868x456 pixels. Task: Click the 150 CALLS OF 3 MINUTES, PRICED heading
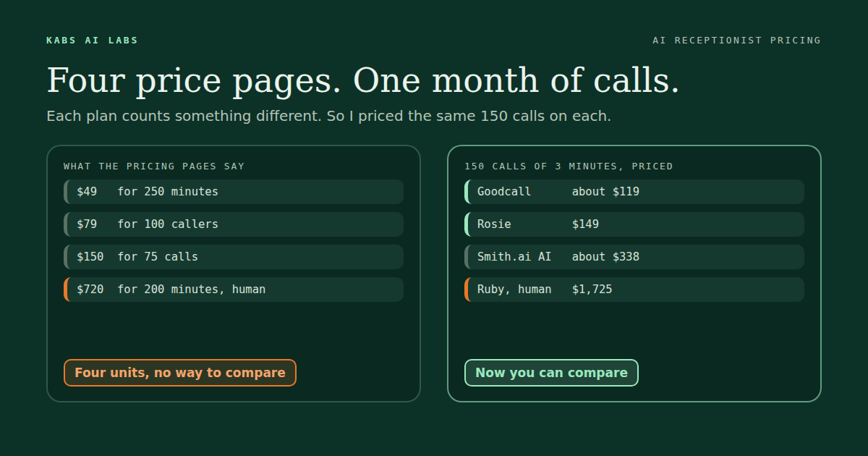coord(569,166)
